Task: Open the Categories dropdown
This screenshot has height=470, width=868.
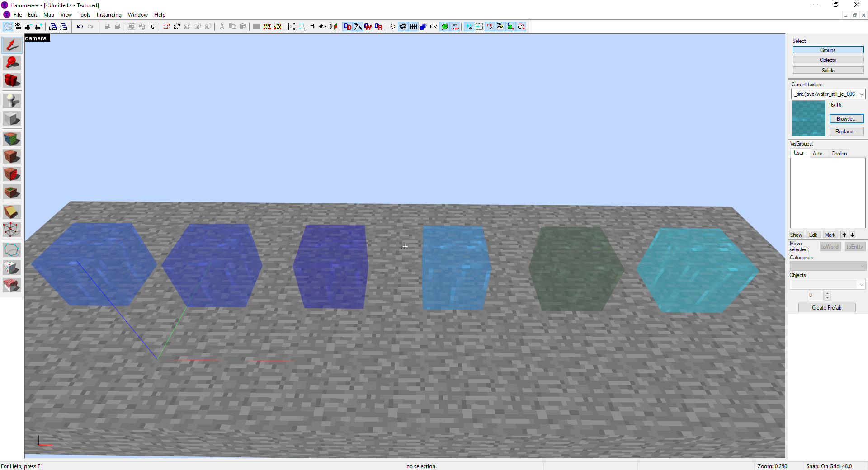Action: coord(862,266)
